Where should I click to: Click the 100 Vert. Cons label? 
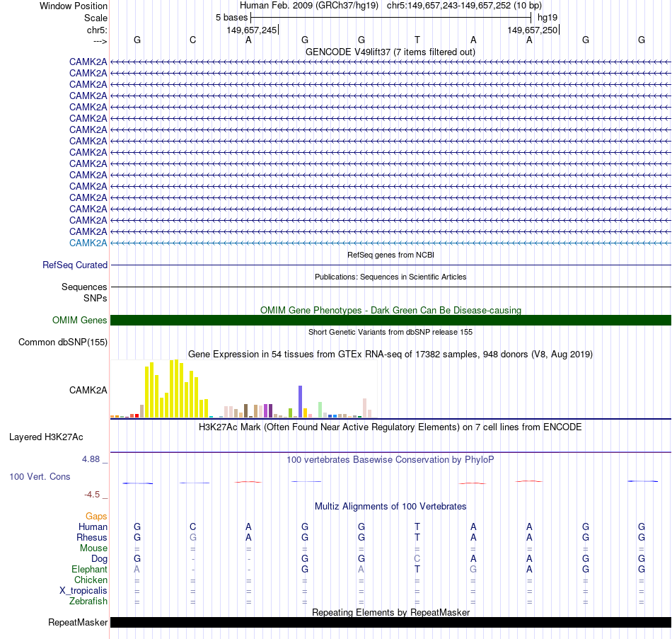pyautogui.click(x=40, y=476)
